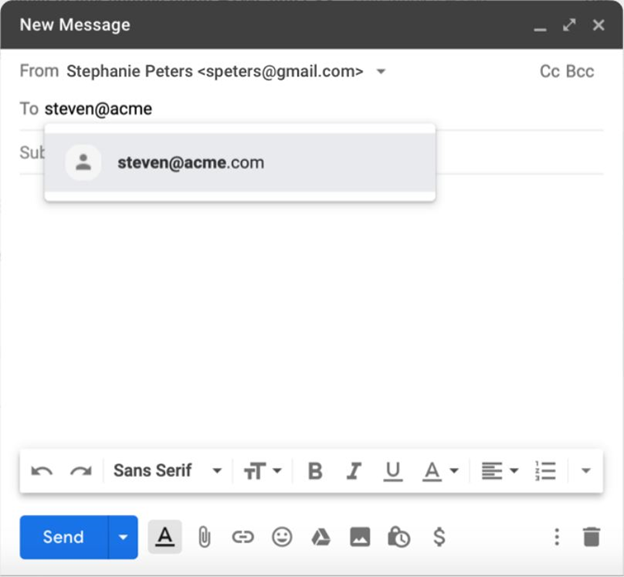Screen dimensions: 624x577
Task: Expand the send options arrow next to Send
Action: (x=123, y=537)
